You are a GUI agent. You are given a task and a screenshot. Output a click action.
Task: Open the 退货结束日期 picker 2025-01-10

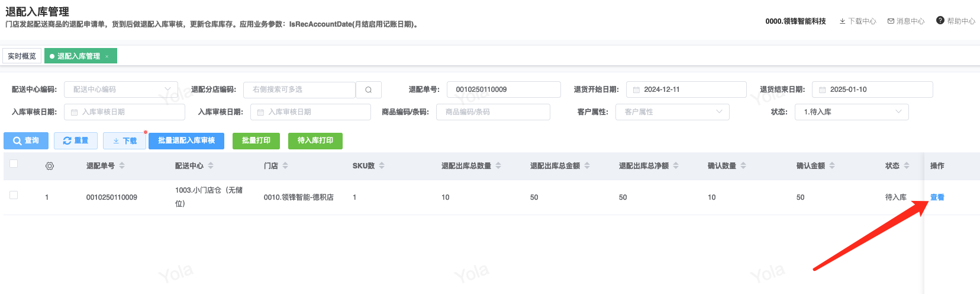pyautogui.click(x=872, y=90)
